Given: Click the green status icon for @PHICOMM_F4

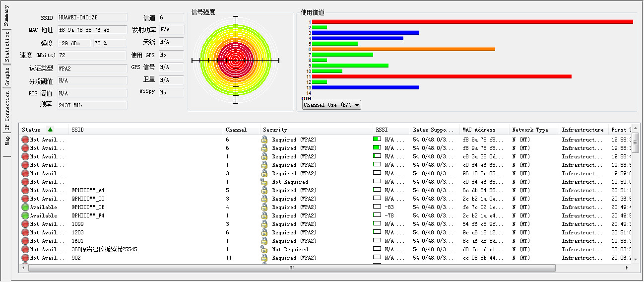Looking at the screenshot, I should [25, 215].
